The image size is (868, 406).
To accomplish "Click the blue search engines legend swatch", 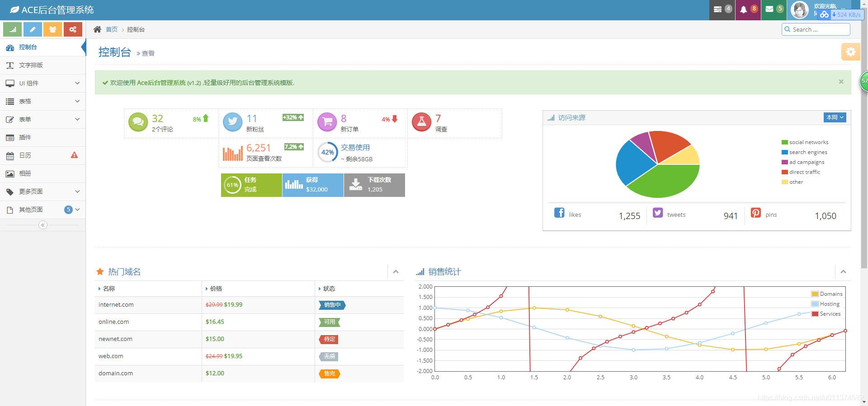I will coord(785,152).
